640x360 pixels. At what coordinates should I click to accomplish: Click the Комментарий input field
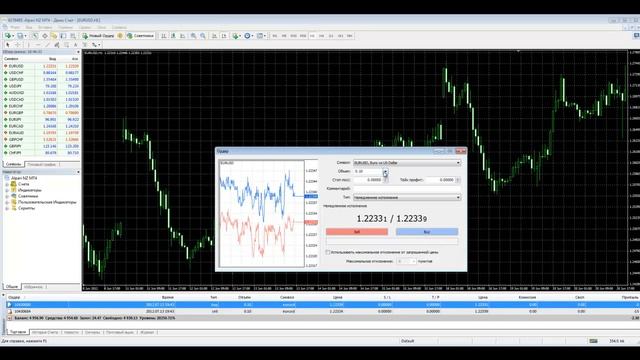click(407, 189)
